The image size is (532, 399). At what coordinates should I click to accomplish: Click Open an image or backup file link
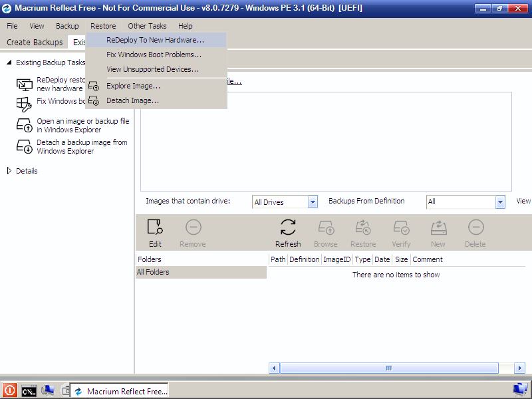tap(82, 126)
